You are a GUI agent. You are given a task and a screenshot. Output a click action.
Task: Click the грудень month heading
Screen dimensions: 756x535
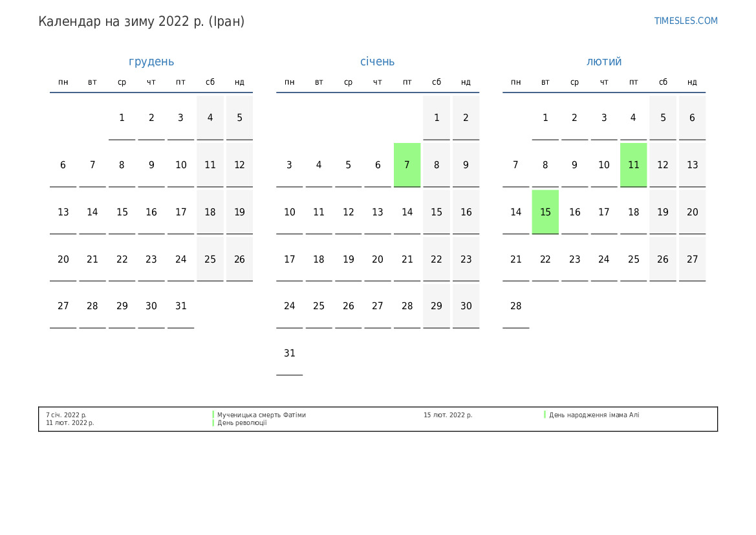[151, 61]
